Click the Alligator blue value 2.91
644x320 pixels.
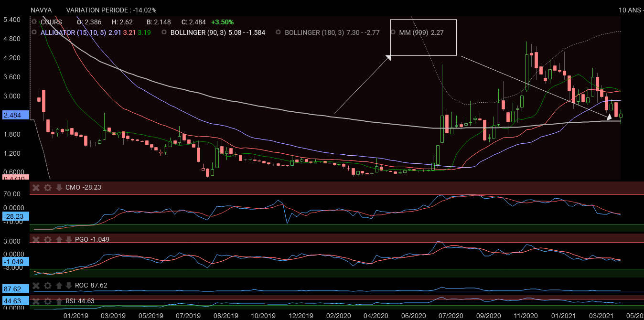click(115, 32)
